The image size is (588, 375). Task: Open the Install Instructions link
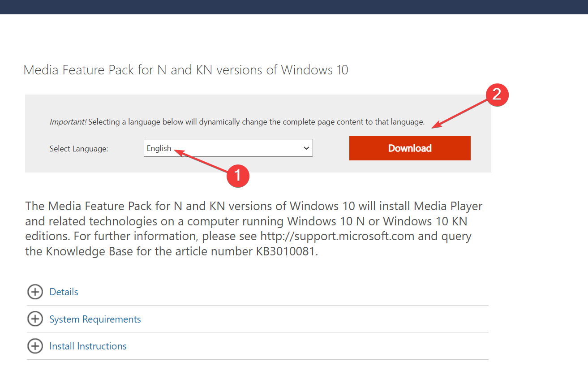pyautogui.click(x=88, y=346)
